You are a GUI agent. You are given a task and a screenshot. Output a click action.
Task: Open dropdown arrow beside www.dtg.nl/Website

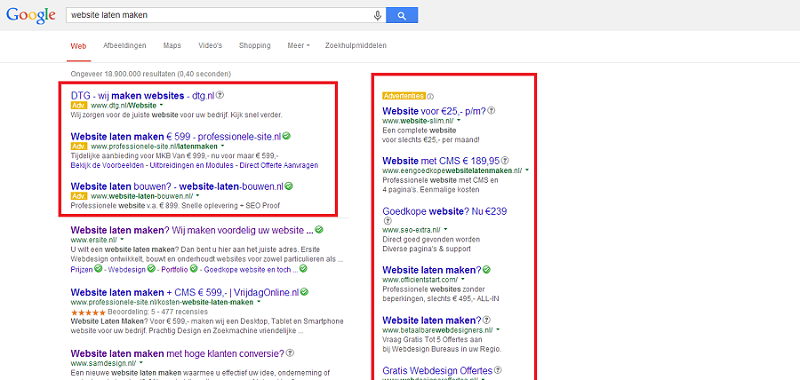click(161, 106)
